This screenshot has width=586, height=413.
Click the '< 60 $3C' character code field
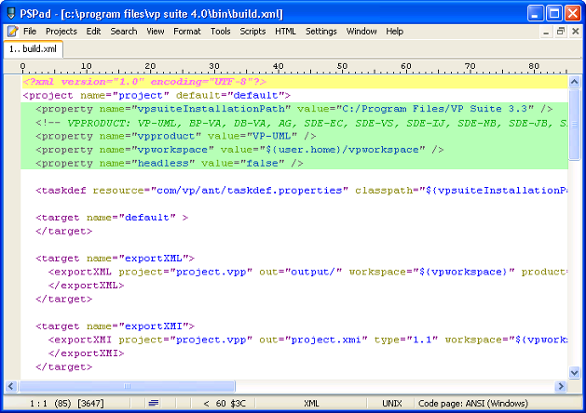coord(224,404)
